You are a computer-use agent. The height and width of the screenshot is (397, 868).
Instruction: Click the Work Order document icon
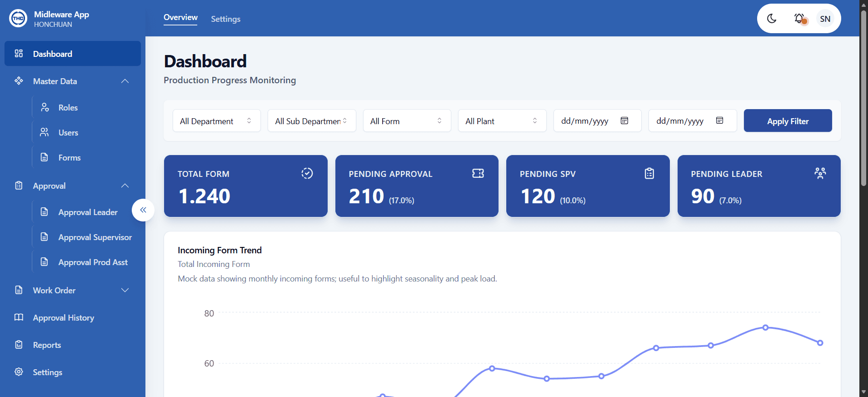click(19, 290)
